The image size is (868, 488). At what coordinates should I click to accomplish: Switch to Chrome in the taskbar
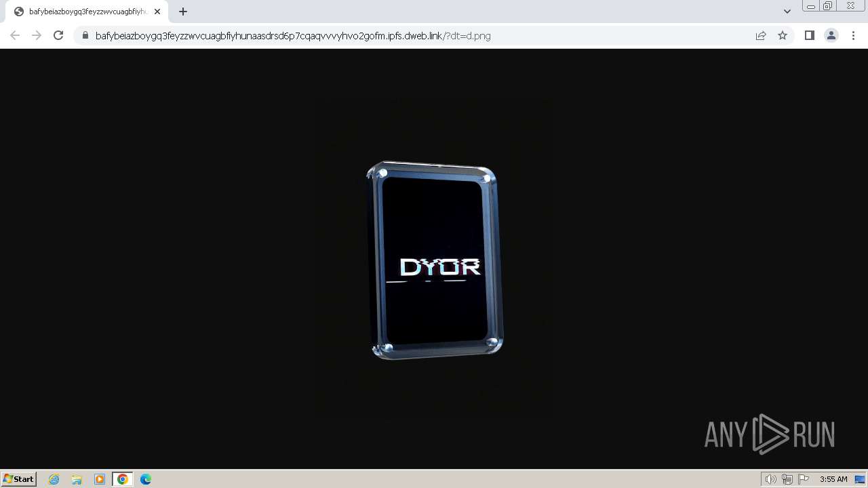click(x=123, y=479)
